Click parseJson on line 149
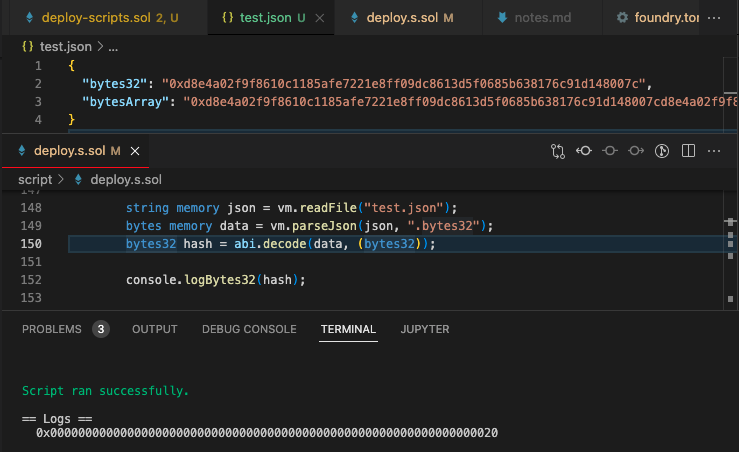739x452 pixels. point(324,226)
